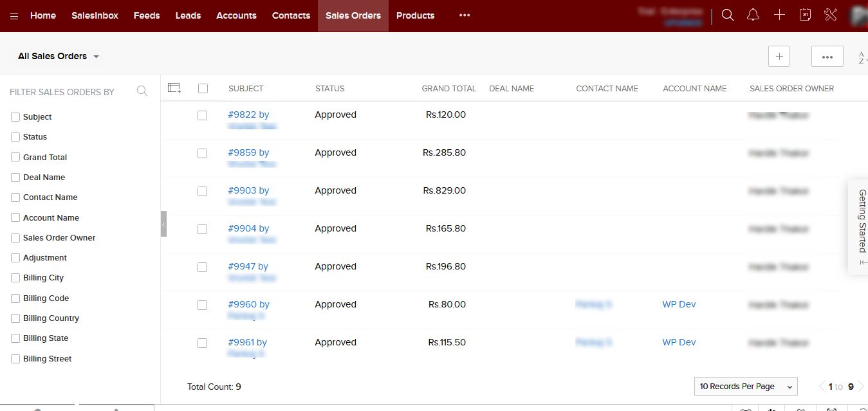Select the row checkbox for #9904
868x411 pixels.
202,229
